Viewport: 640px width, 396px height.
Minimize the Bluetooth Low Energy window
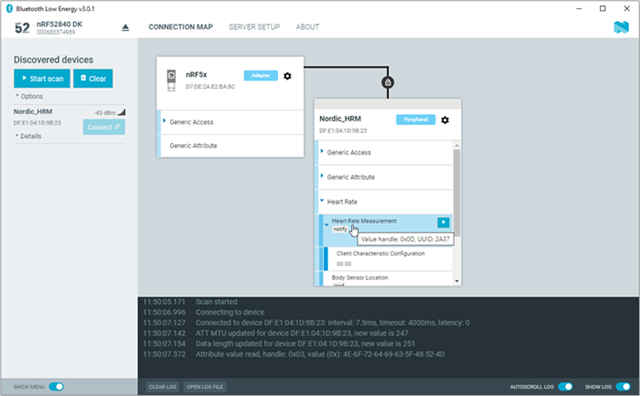pos(579,9)
